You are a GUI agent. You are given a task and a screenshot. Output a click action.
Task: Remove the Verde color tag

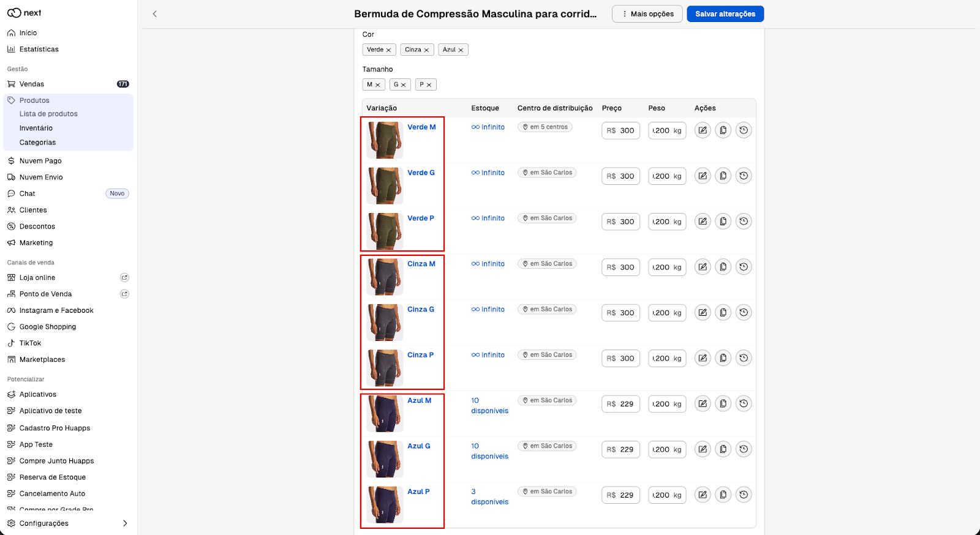[388, 50]
